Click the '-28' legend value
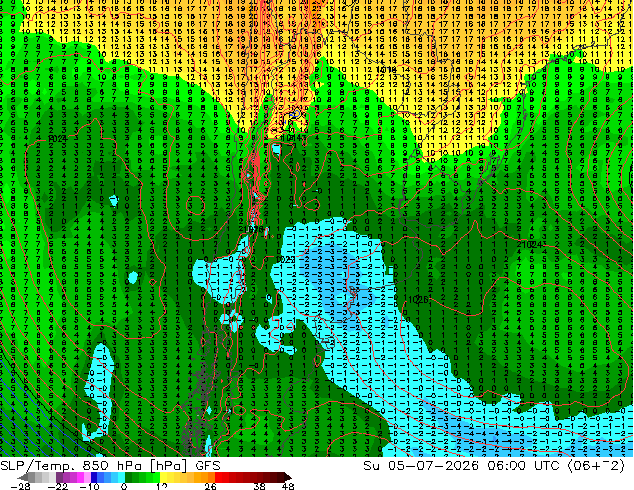The height and width of the screenshot is (490, 634). [20, 486]
